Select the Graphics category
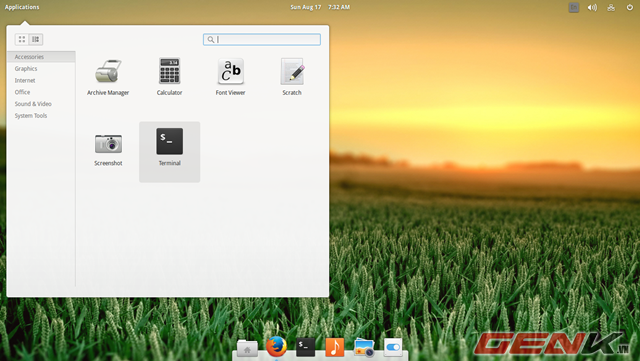Screen dimensions: 640x361 (26, 69)
